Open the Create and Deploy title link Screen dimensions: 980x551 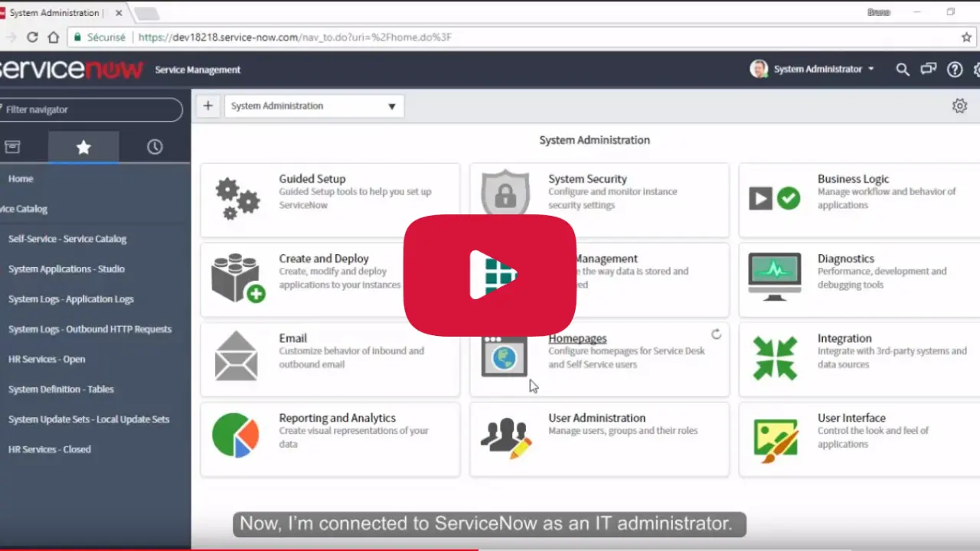coord(324,259)
